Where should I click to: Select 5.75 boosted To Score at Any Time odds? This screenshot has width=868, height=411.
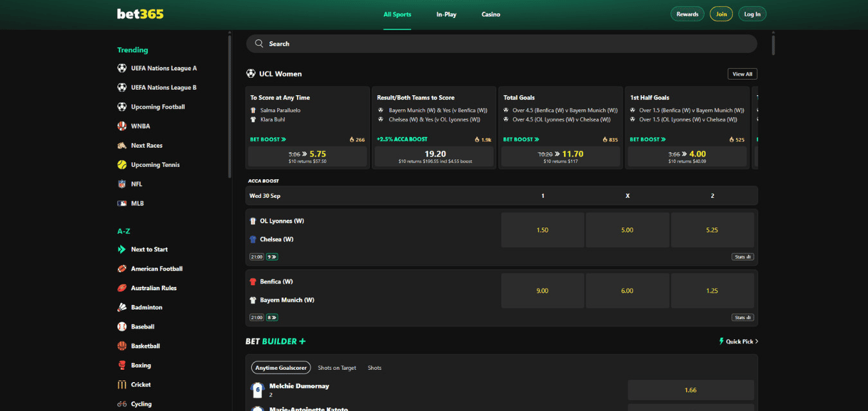307,157
